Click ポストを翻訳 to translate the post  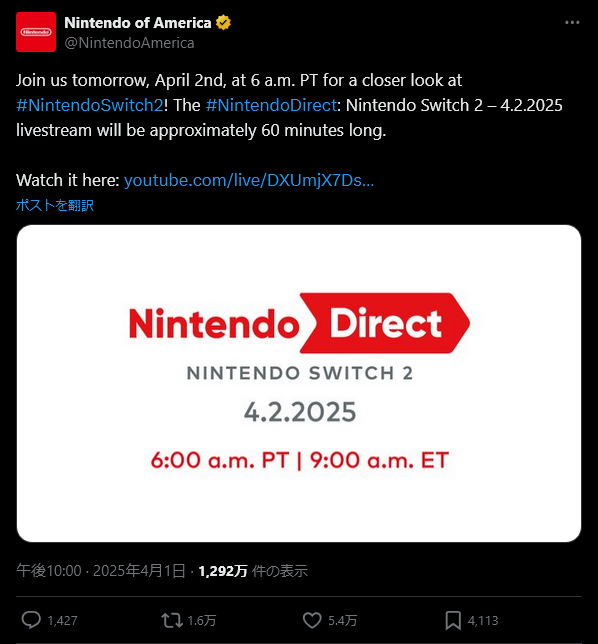(x=55, y=205)
